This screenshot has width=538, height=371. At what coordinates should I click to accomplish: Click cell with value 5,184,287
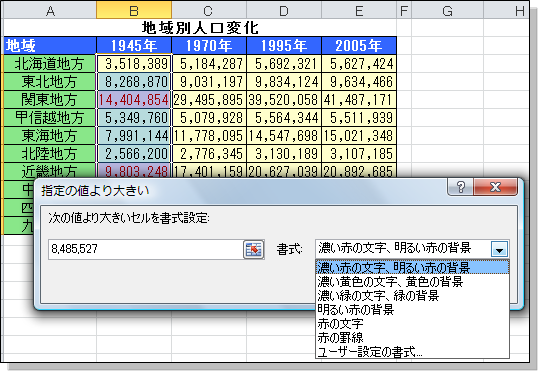(x=209, y=63)
